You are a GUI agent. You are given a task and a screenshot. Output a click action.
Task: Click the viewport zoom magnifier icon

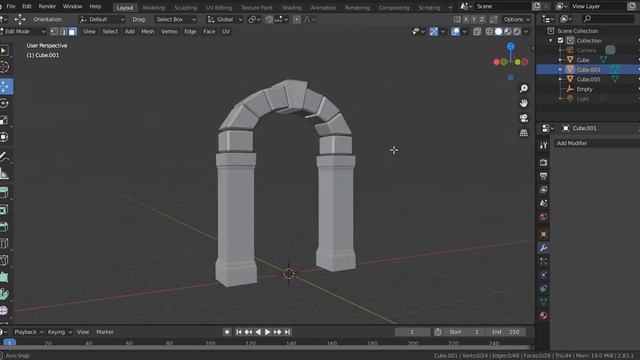pyautogui.click(x=524, y=89)
